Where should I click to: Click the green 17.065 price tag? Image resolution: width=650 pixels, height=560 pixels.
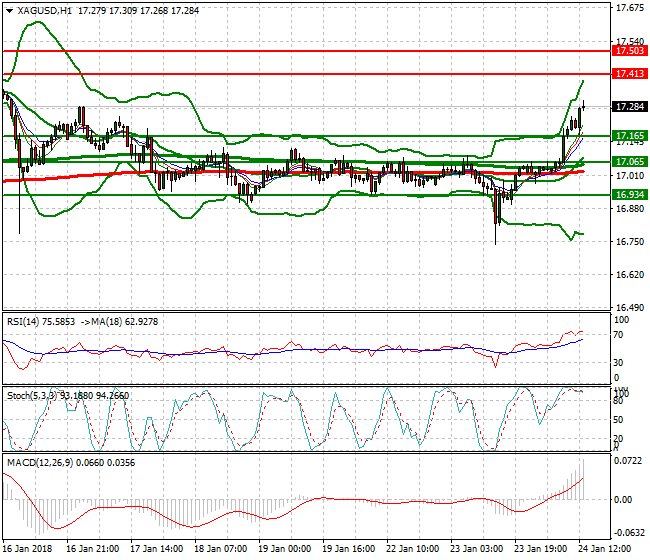point(629,161)
